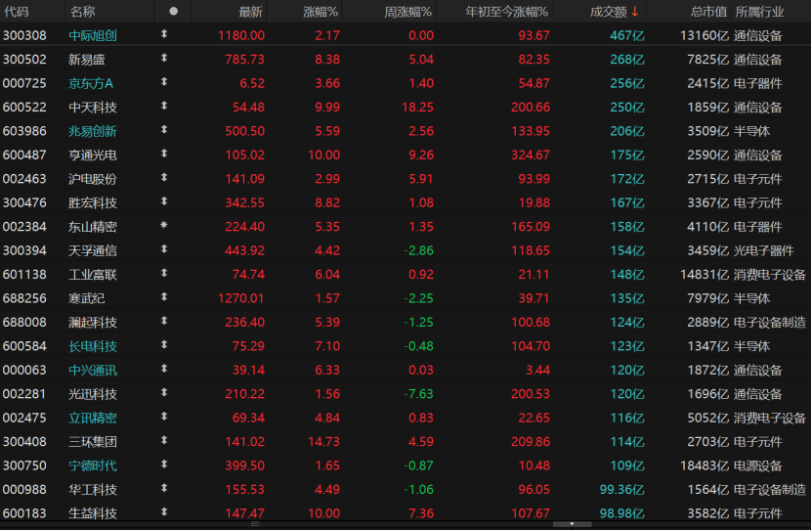Select stock name 三环集团

tap(93, 442)
